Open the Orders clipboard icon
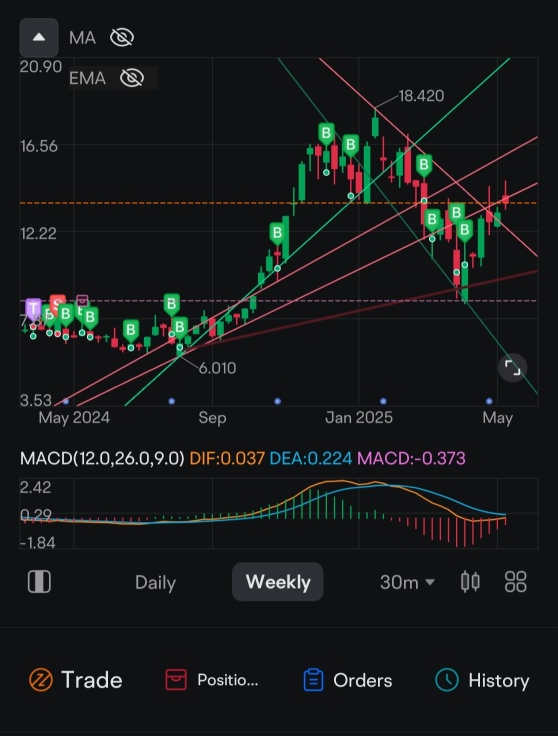 pyautogui.click(x=313, y=680)
